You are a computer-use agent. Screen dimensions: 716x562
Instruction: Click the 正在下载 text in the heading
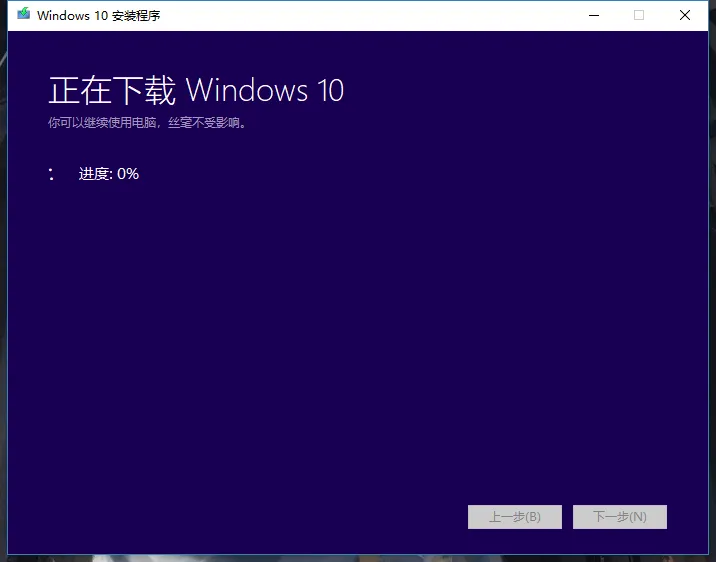click(x=112, y=91)
